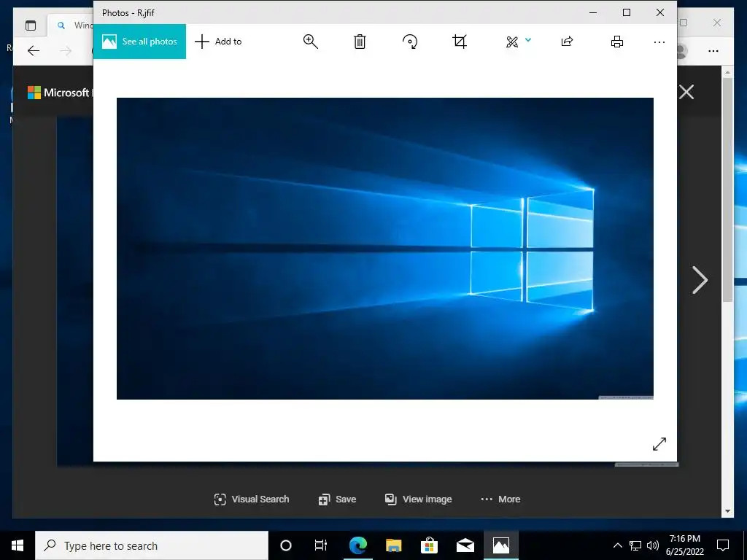Open the Edit & Create pencil icon
Image resolution: width=747 pixels, height=560 pixels.
coord(512,42)
